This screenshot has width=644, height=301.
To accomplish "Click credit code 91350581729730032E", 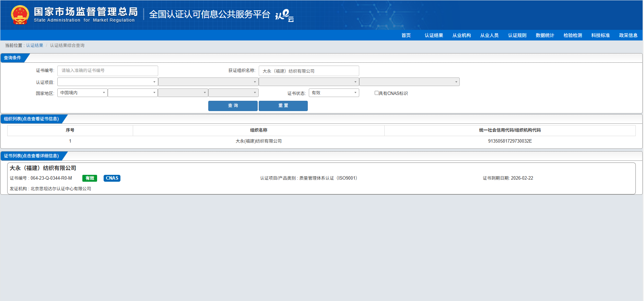I will click(x=510, y=141).
